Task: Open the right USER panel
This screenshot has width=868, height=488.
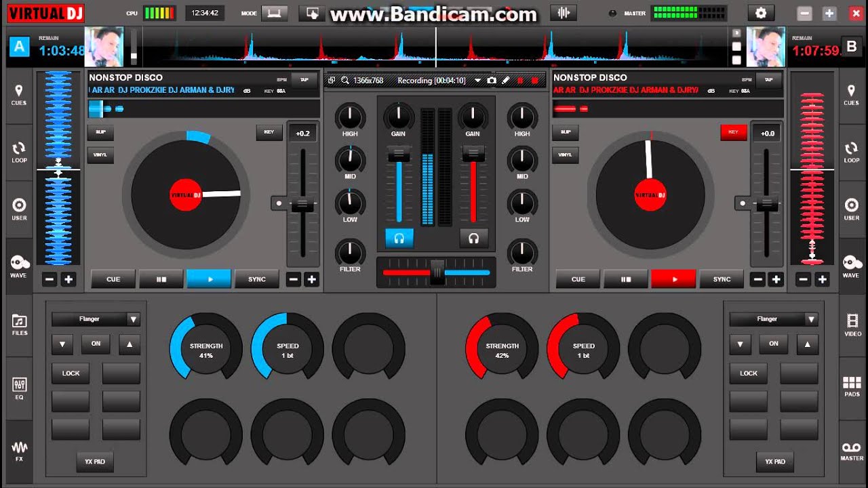Action: click(851, 210)
